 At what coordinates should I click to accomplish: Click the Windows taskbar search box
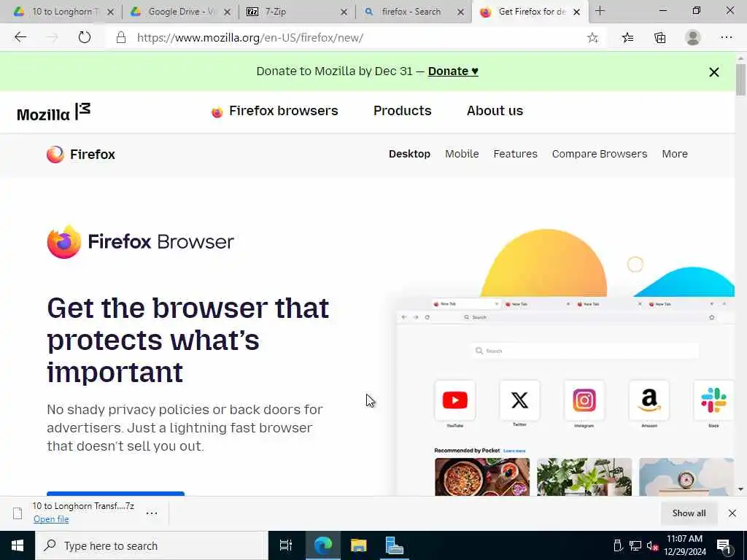[x=152, y=545]
